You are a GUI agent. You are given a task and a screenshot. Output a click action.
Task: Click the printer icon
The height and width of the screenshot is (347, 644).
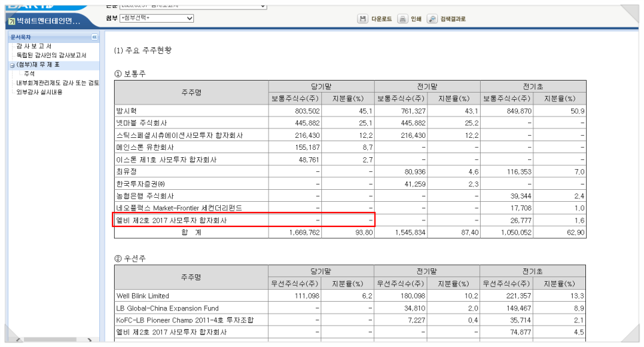(403, 19)
